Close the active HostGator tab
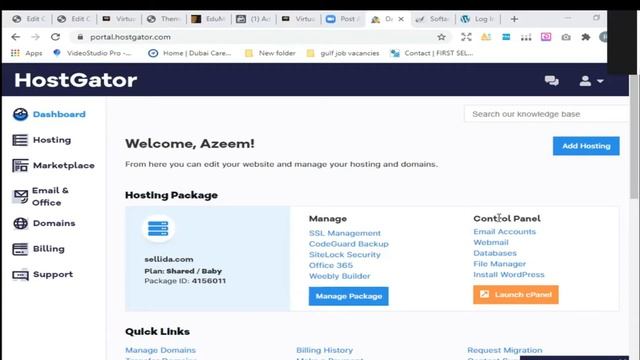Screen dimensions: 640x360 tap(401, 19)
